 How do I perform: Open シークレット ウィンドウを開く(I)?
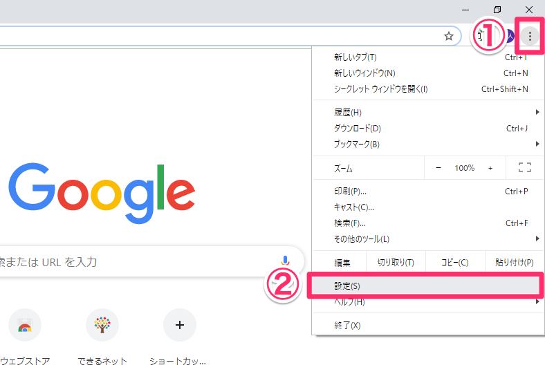tap(428, 89)
